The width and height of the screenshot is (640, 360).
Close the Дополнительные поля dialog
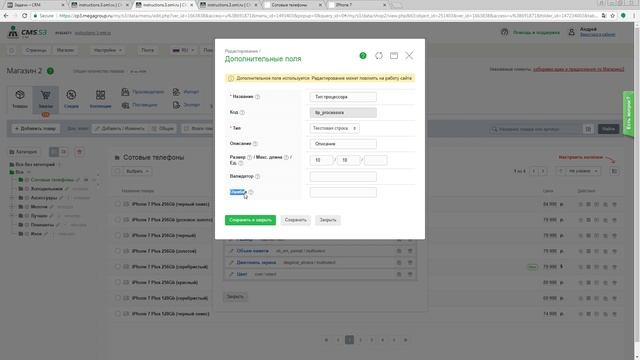point(409,56)
